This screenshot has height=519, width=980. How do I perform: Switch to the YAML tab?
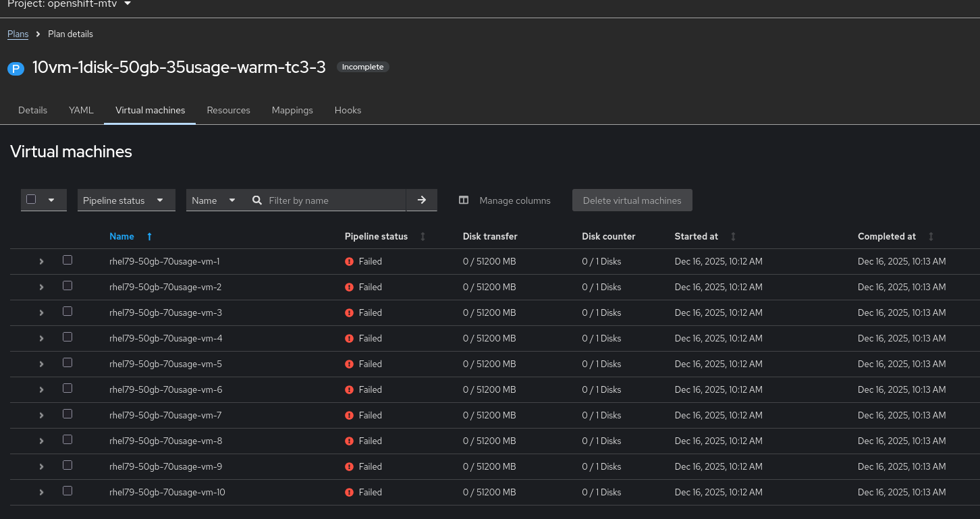[81, 110]
